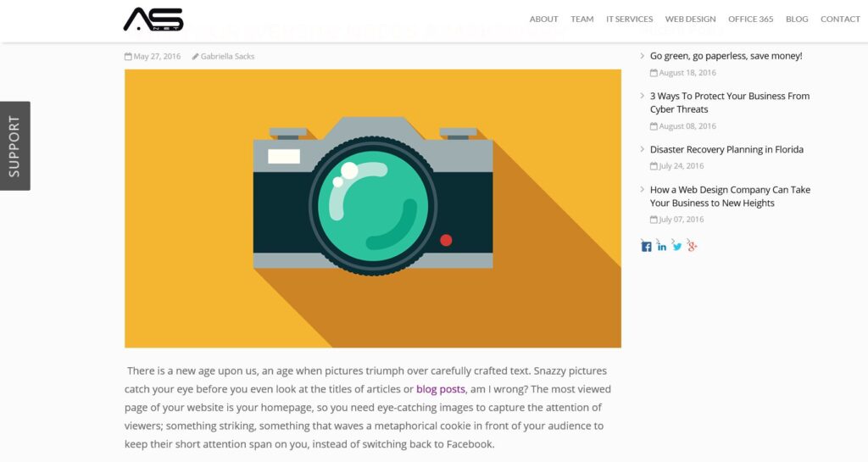868x462 pixels.
Task: Open the Google Plus social icon
Action: tap(693, 247)
